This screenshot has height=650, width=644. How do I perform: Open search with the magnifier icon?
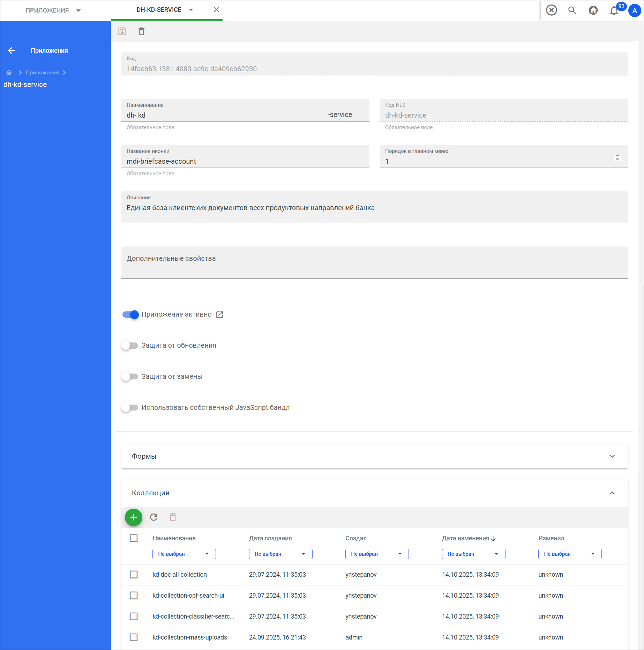[572, 10]
